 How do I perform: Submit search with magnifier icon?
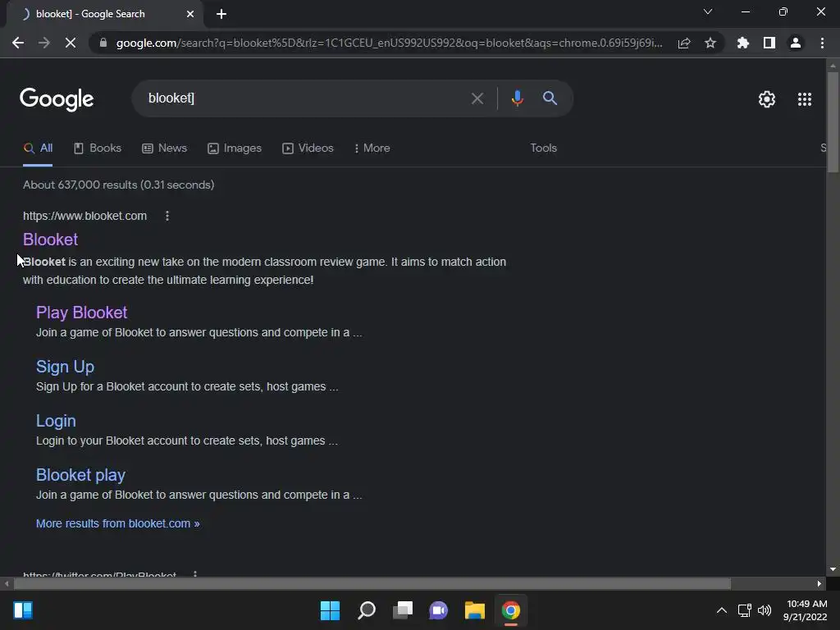(x=550, y=98)
